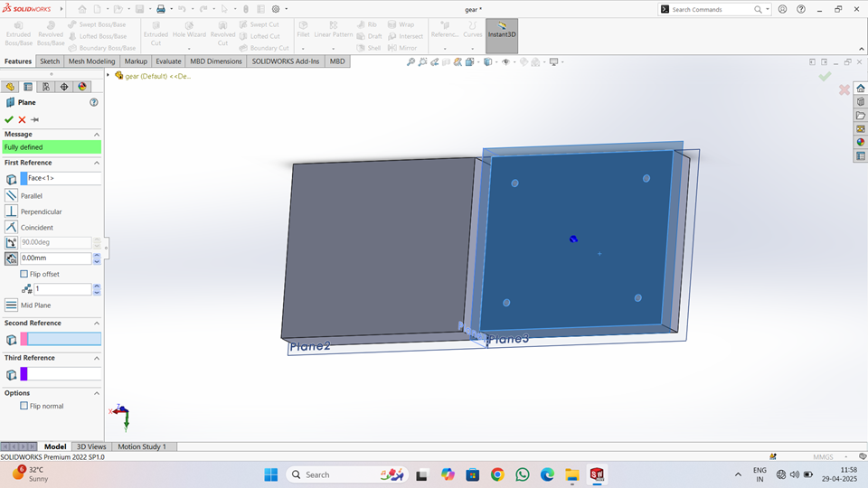Cancel with the graphics-area red X
This screenshot has width=868, height=488.
[x=844, y=89]
